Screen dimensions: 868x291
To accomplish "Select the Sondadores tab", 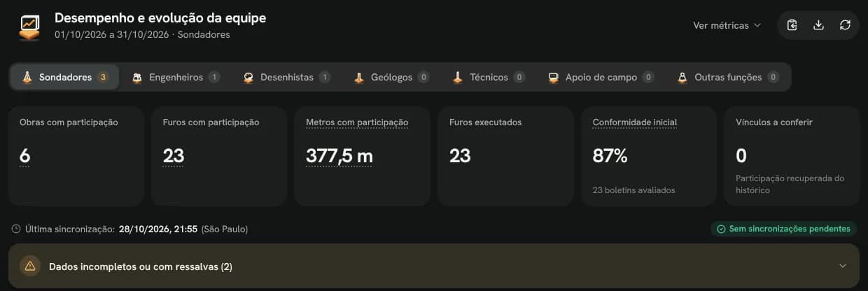I will coord(64,77).
